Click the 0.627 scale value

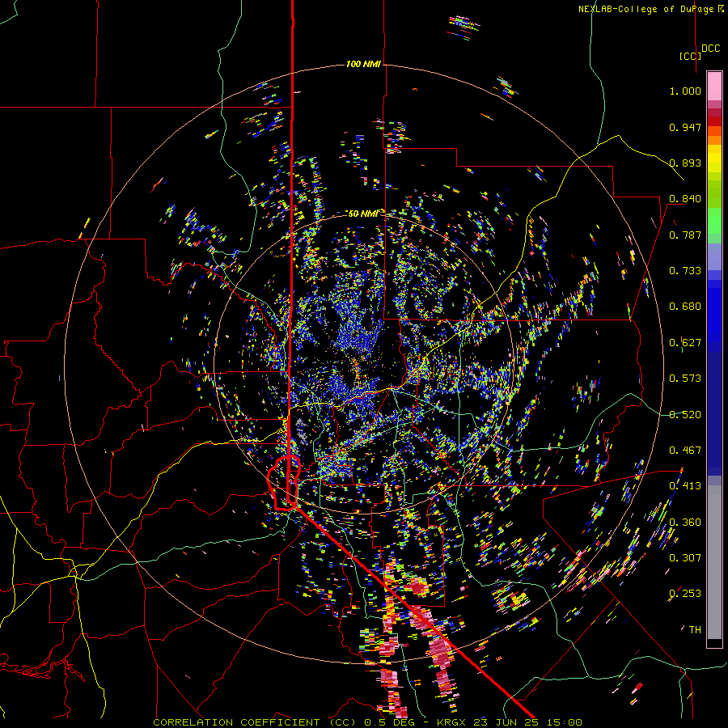point(685,343)
